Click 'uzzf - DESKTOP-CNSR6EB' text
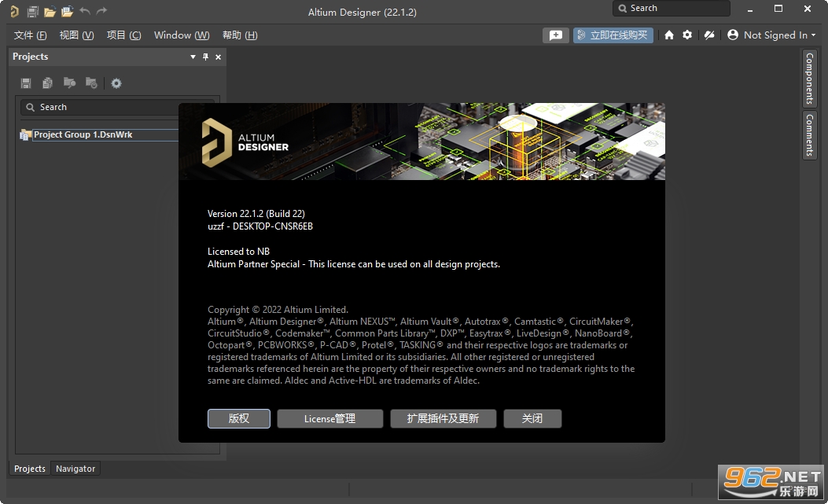The image size is (828, 504). click(x=260, y=226)
